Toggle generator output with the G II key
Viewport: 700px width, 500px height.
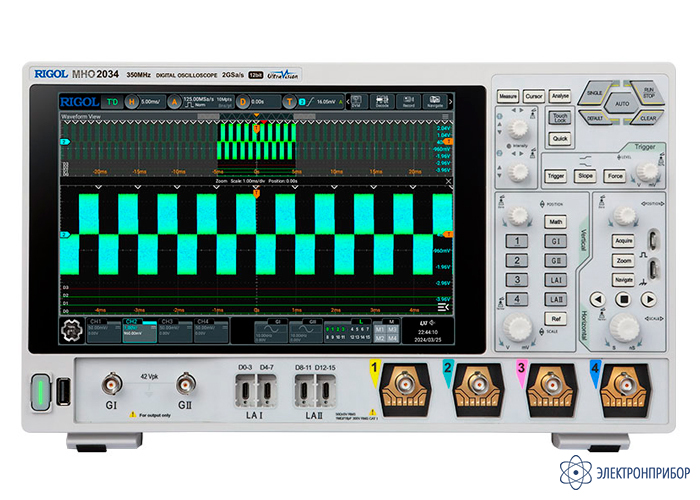(556, 260)
